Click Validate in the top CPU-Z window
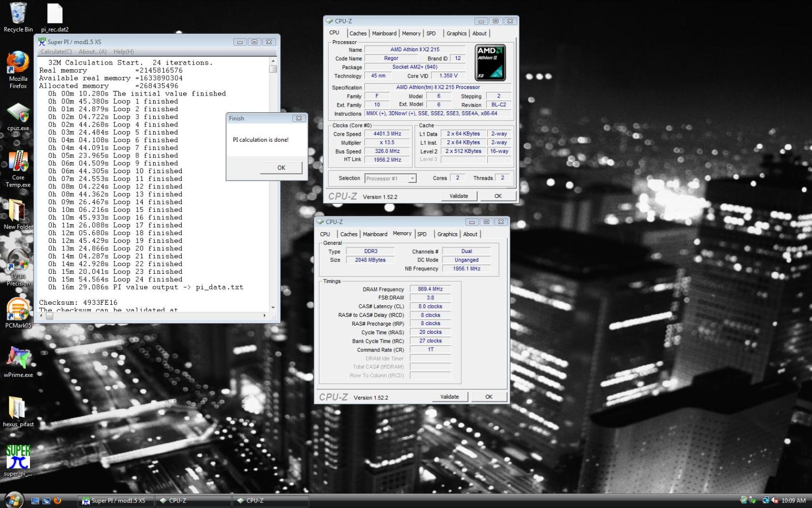 459,196
